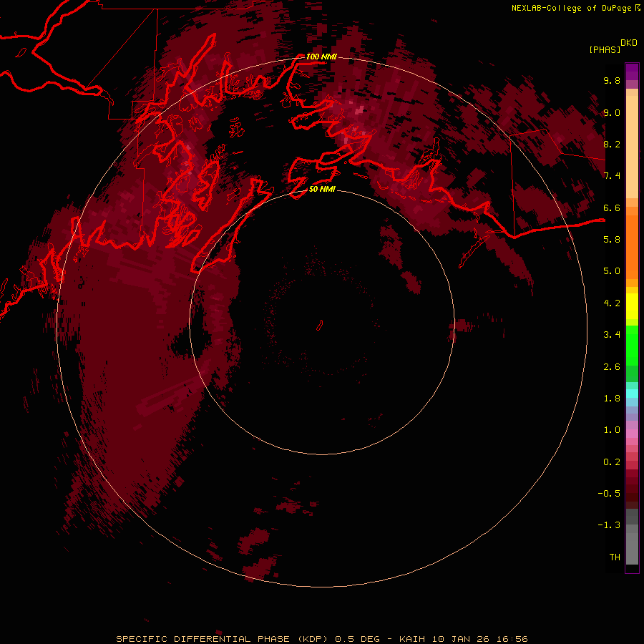Screen dimensions: 644x644
Task: Pick the bright green segment of the color bar
Action: (x=632, y=346)
